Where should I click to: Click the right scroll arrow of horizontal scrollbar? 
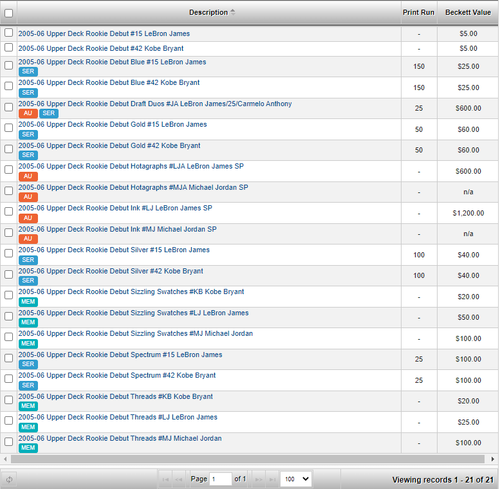tap(492, 459)
